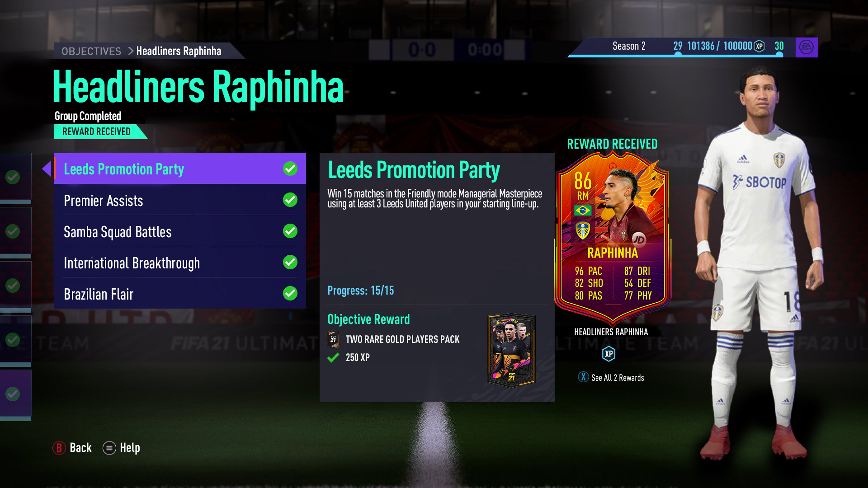868x488 pixels.
Task: Select the International Breakthrough objective
Action: (x=180, y=263)
